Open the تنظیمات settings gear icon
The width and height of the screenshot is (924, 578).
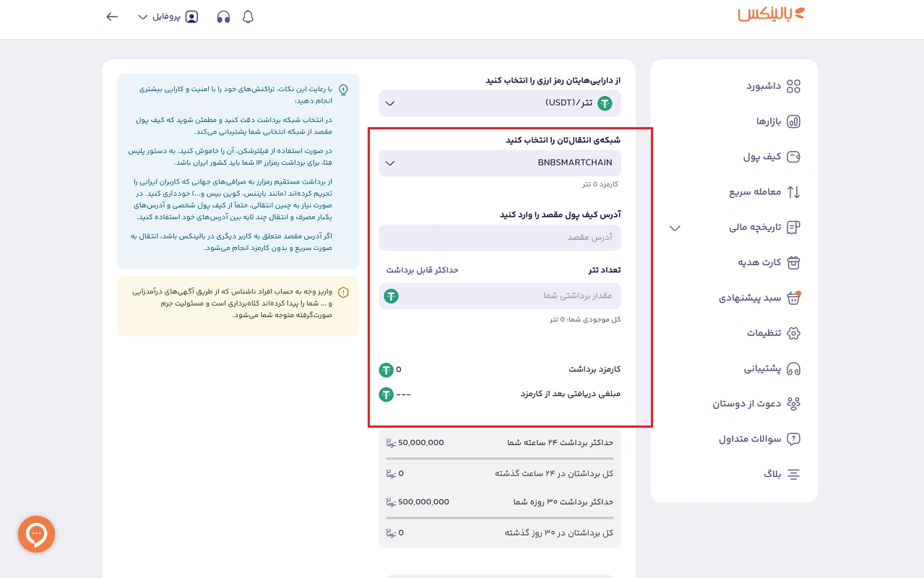(x=793, y=333)
